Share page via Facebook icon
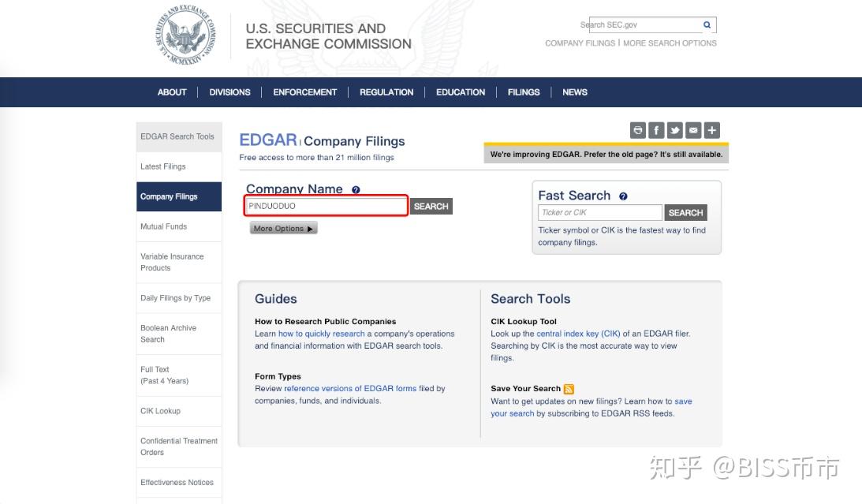Screen dimensions: 862x504 [656, 131]
